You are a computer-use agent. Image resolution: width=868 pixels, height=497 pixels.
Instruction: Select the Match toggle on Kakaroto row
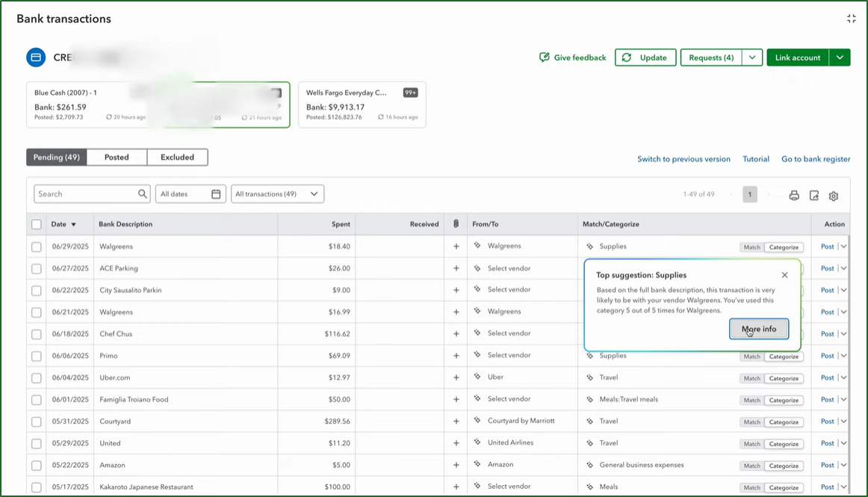tap(751, 487)
